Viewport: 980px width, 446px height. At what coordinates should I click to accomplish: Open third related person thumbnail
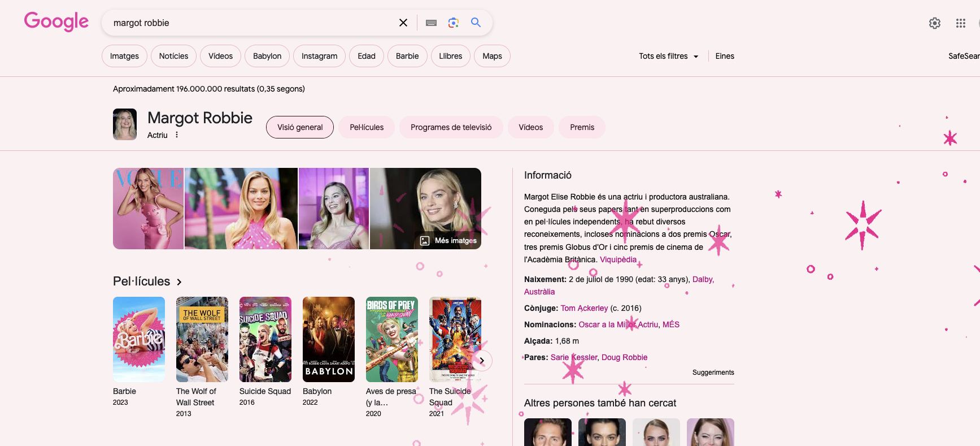click(656, 432)
